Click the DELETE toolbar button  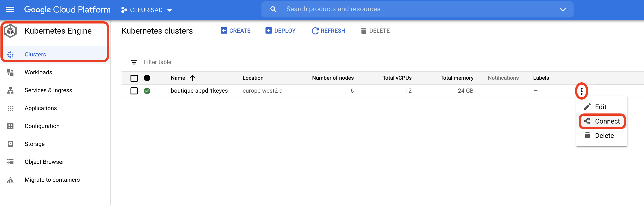[x=375, y=31]
